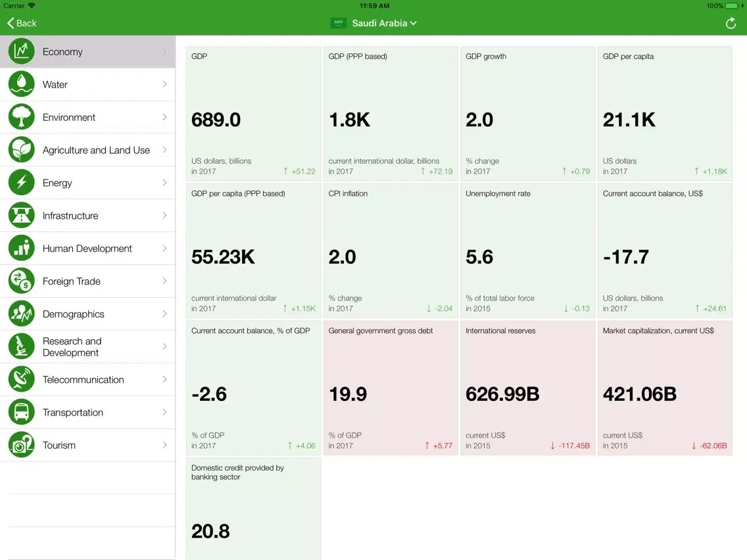
Task: Expand the Tourism row chevron
Action: click(x=164, y=445)
